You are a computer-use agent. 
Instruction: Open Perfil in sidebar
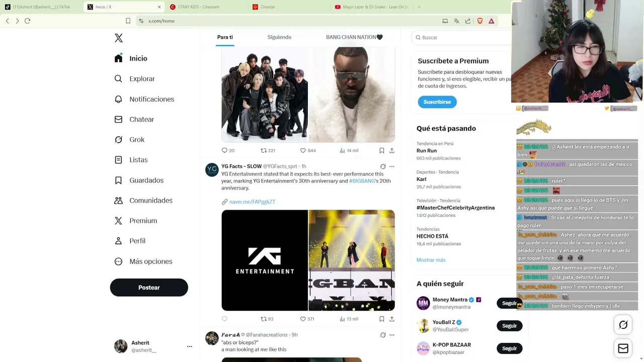130,241
